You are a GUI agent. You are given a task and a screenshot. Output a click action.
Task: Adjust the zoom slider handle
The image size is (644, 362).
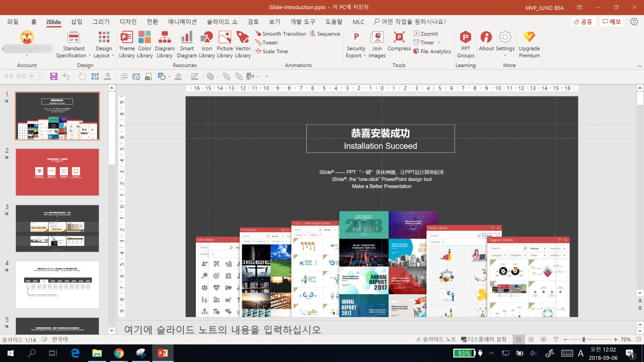(583, 339)
